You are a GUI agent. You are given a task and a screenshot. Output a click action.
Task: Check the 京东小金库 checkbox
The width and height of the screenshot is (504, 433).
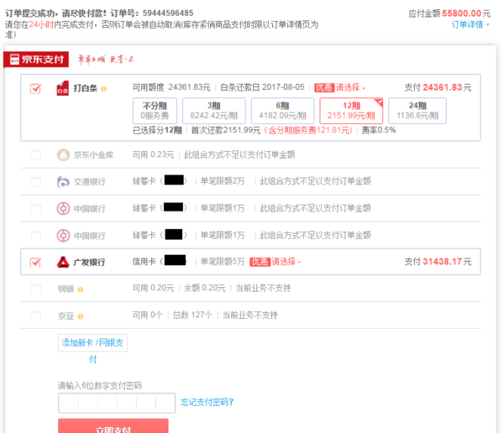[35, 155]
